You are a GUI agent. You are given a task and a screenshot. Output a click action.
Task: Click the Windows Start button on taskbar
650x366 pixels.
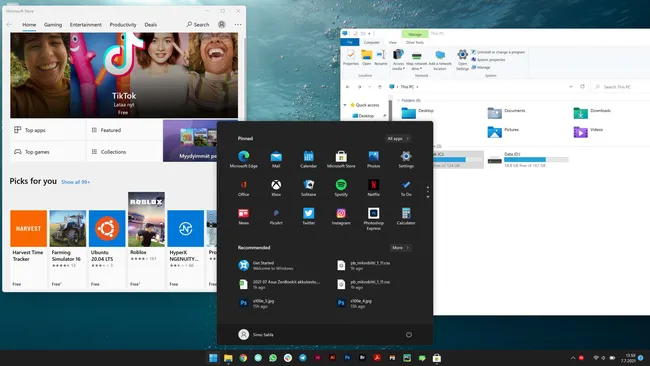(213, 358)
